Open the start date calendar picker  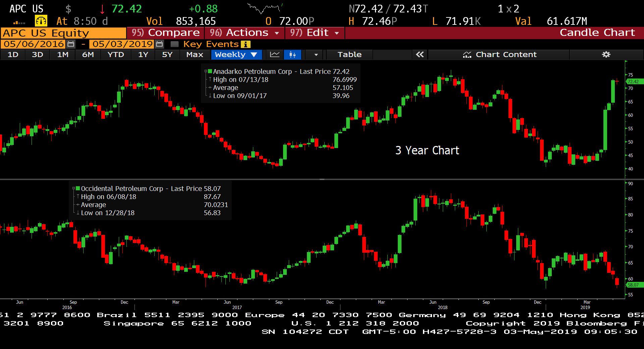click(x=71, y=44)
